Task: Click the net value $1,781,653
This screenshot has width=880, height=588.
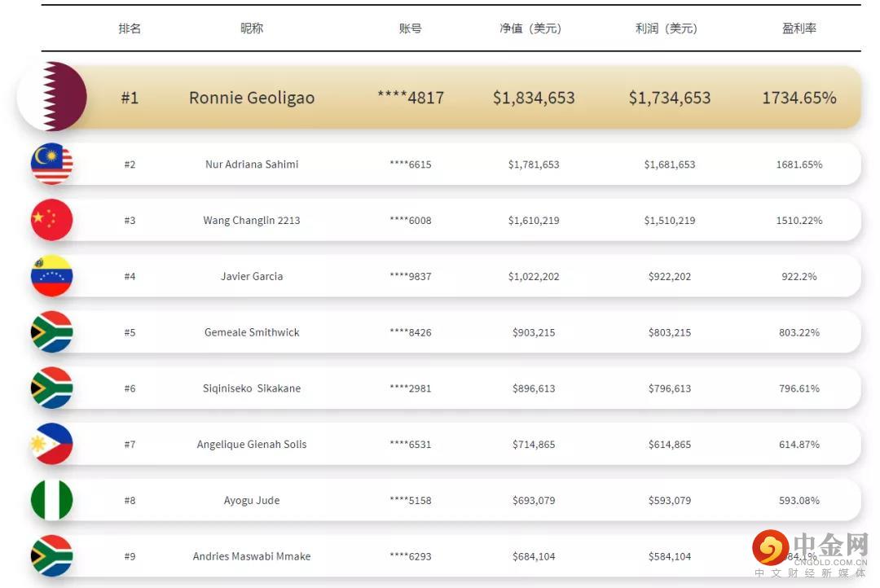Action: point(534,165)
